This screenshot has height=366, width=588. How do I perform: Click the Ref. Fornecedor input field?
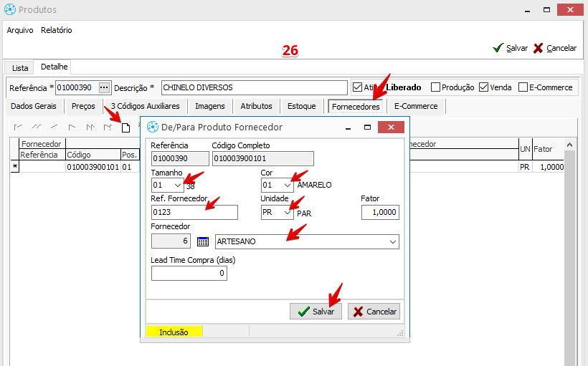click(194, 212)
